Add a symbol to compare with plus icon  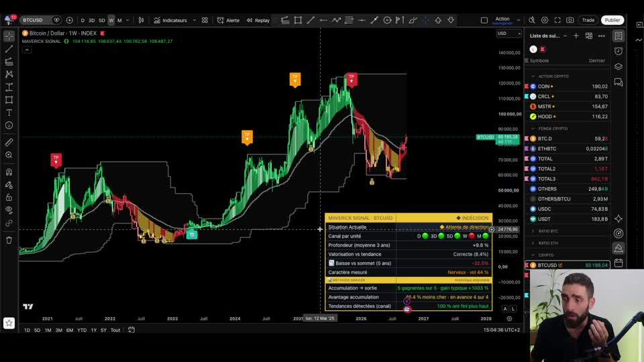pos(69,20)
